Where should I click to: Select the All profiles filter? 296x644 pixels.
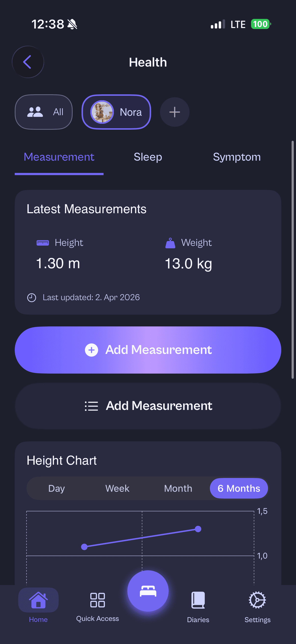point(44,112)
